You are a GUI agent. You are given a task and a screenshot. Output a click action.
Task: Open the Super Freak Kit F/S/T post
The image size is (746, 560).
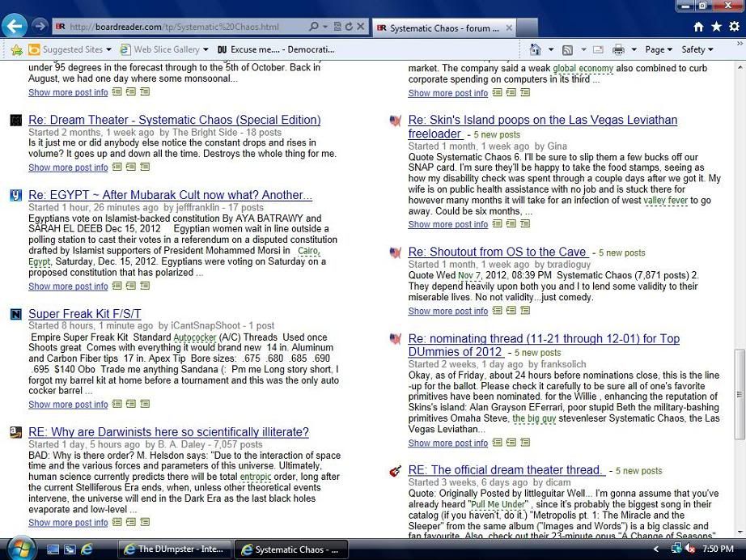click(x=85, y=314)
